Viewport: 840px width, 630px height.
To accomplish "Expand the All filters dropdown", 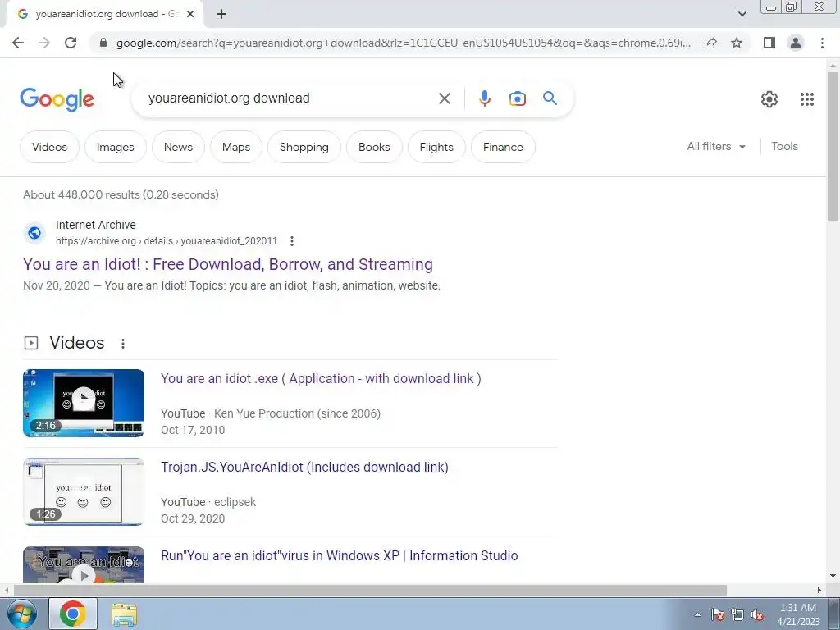I will click(x=716, y=146).
